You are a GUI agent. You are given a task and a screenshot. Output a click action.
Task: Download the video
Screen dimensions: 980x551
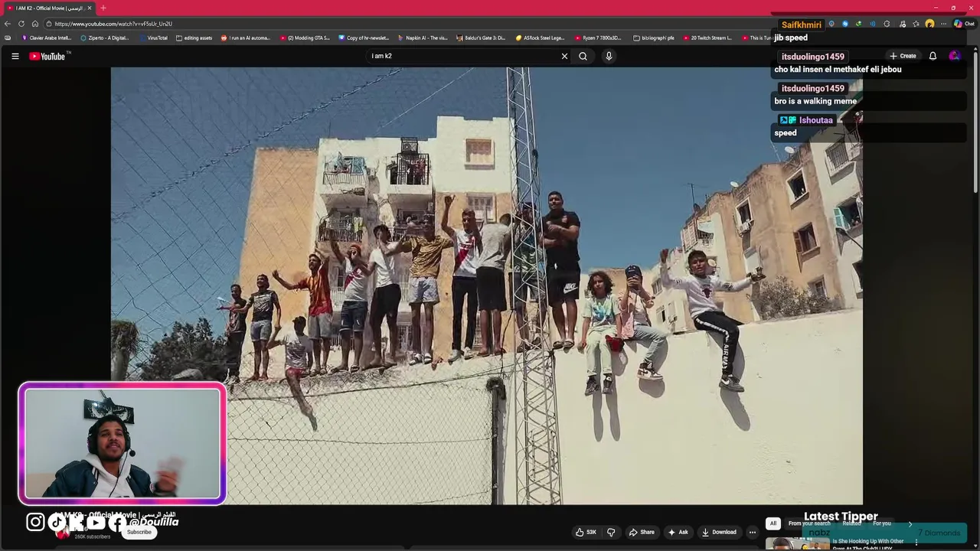coord(719,532)
